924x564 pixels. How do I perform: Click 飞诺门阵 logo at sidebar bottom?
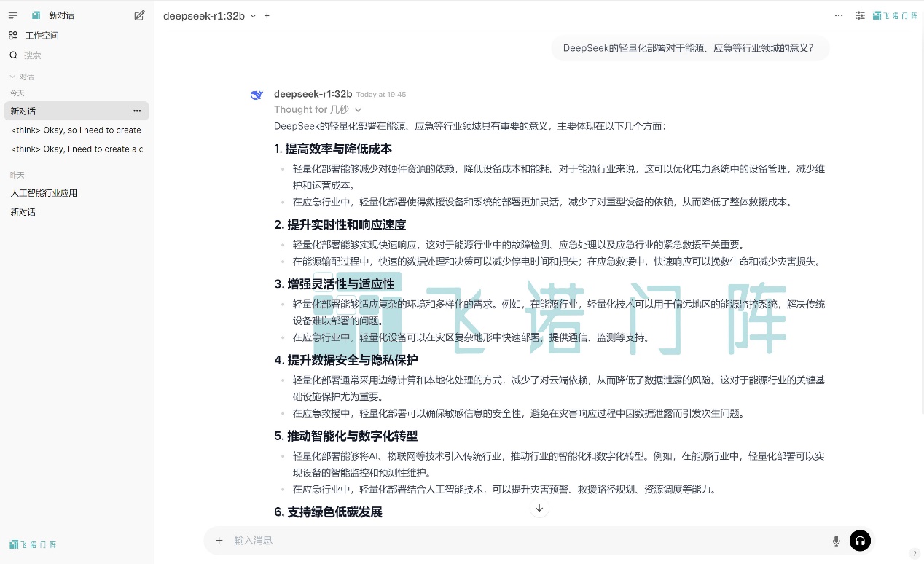33,544
